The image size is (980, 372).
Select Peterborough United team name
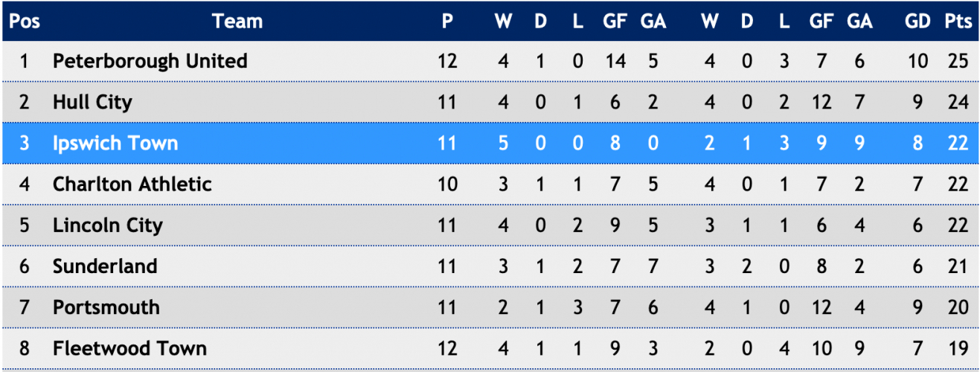(x=150, y=61)
